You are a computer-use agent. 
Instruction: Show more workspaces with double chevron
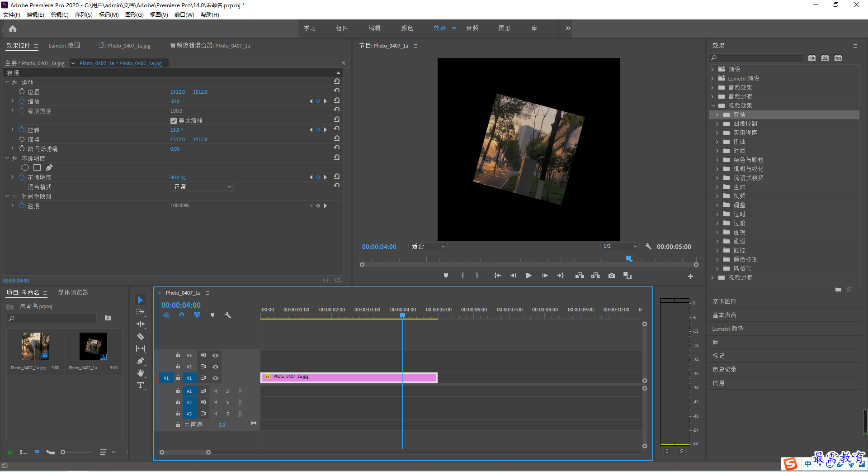[568, 28]
